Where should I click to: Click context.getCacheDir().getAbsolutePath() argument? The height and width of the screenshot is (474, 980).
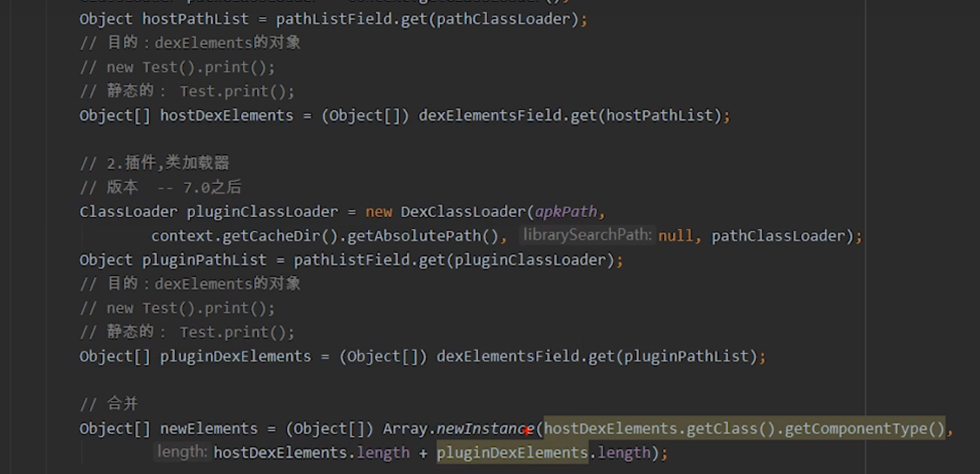(x=325, y=236)
